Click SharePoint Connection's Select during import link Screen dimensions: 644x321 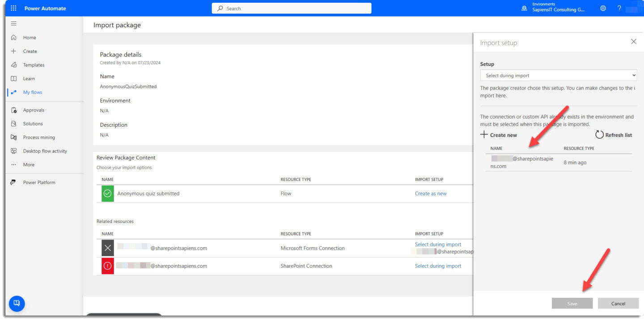pos(438,266)
